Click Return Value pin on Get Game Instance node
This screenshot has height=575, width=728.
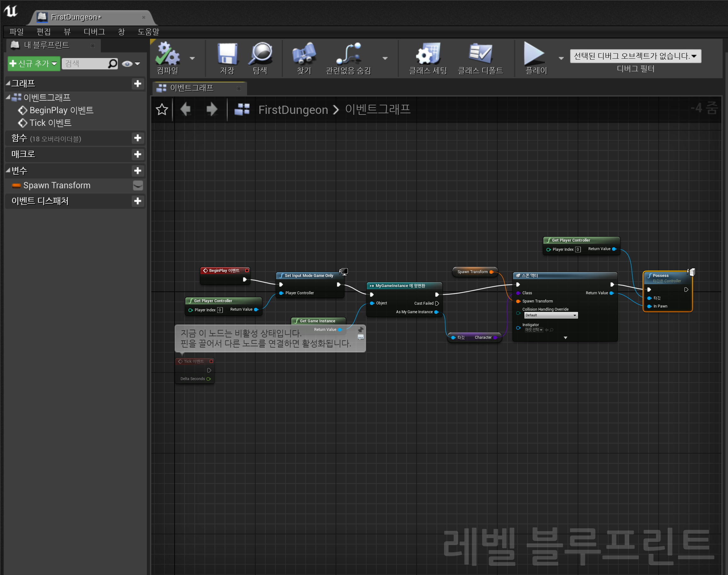click(x=340, y=330)
